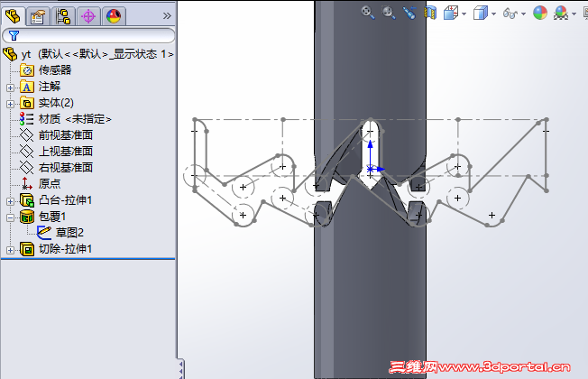Expand the hidden manager tabs chevron
Image resolution: width=588 pixels, height=379 pixels.
click(167, 15)
